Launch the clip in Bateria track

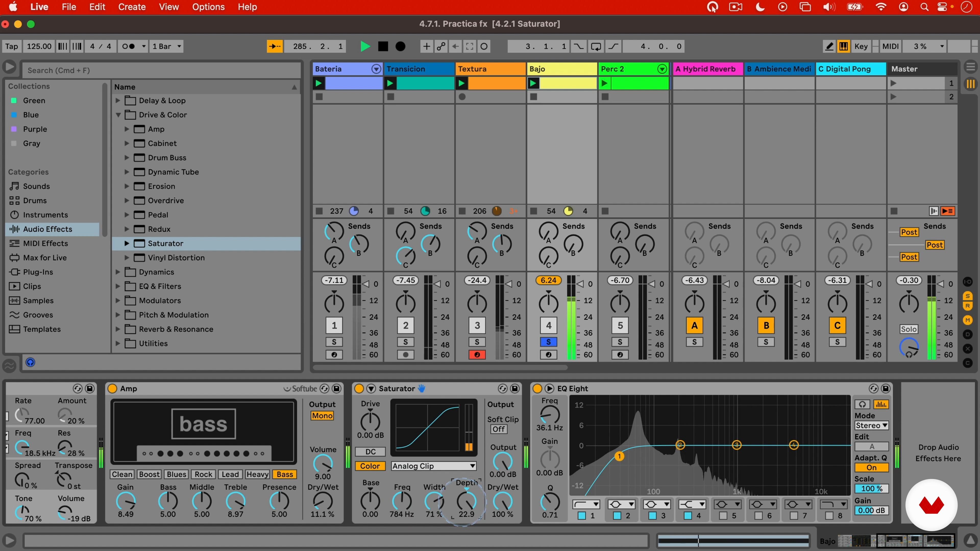click(x=319, y=83)
